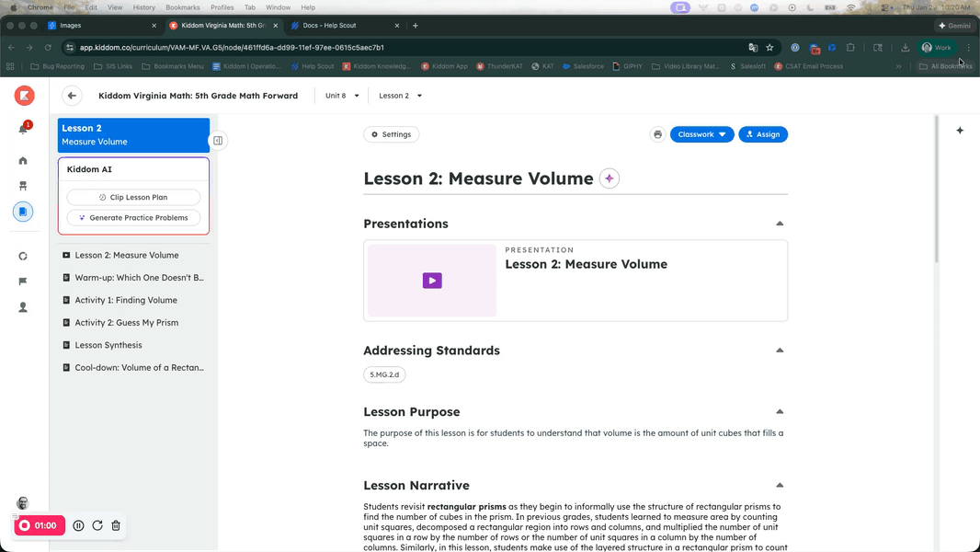
Task: Switch to Docs - Help Scout tab
Action: pos(346,26)
